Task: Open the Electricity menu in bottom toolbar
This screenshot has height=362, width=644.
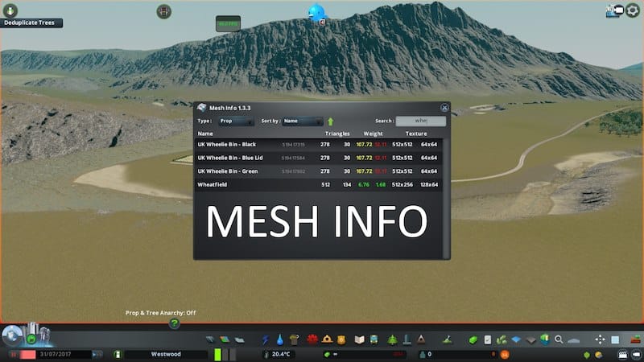Action: pyautogui.click(x=267, y=339)
